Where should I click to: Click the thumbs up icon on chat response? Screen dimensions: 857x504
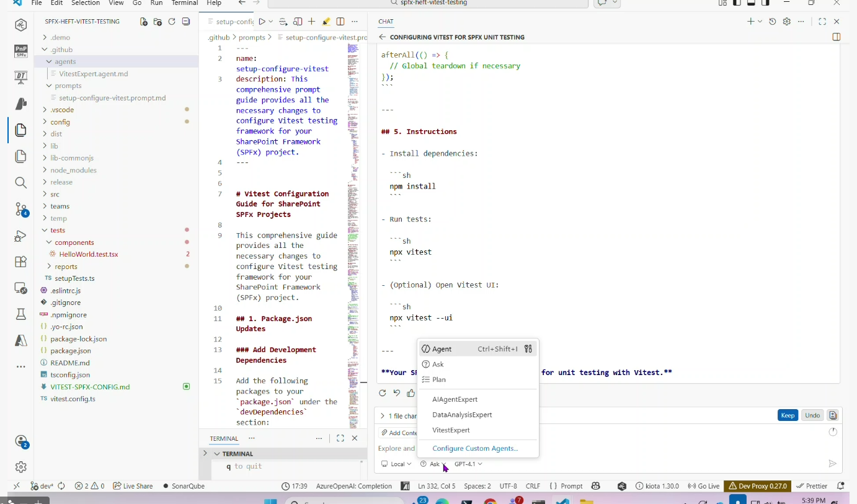point(411,393)
